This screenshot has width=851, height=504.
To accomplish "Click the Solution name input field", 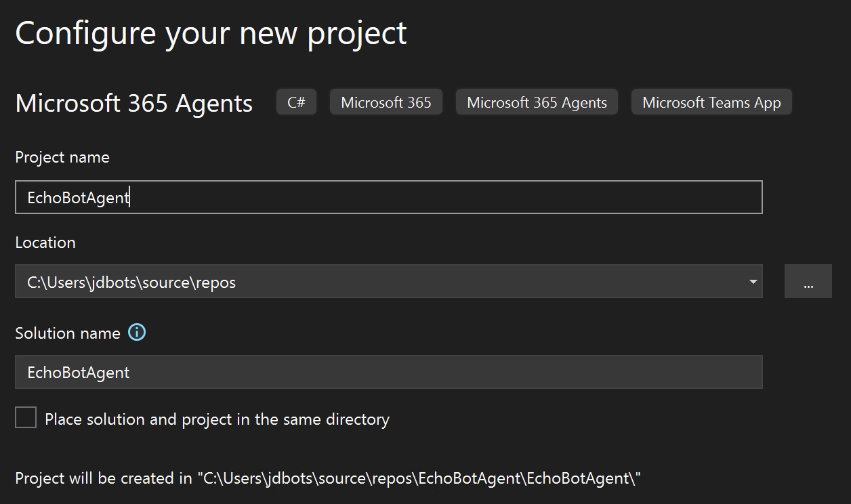I will pos(389,372).
